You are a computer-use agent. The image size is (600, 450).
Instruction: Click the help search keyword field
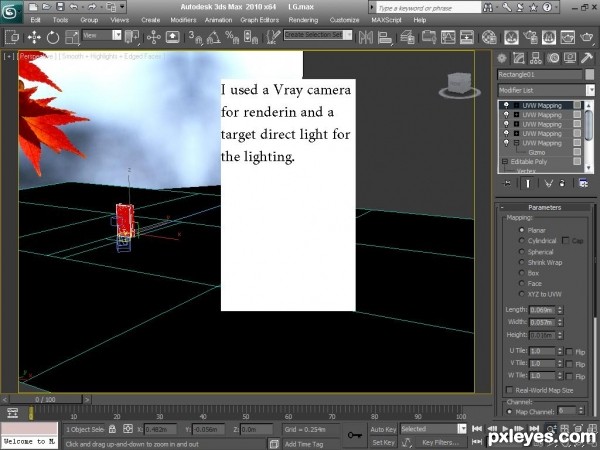pos(428,7)
